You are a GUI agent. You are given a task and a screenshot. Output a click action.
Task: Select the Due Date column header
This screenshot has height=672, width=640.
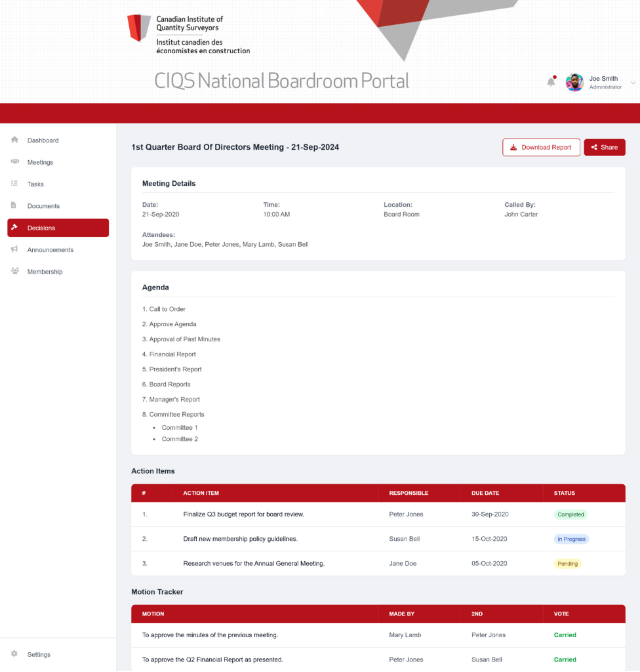tap(485, 493)
